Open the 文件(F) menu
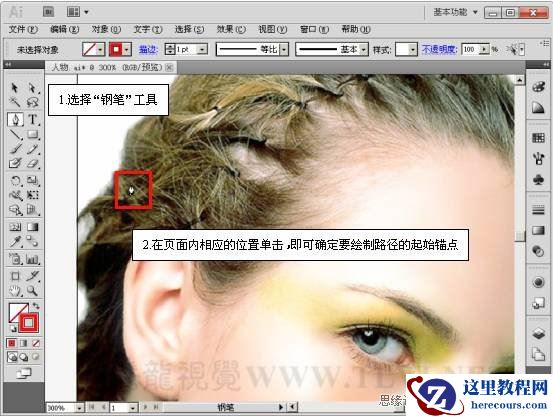 23,30
